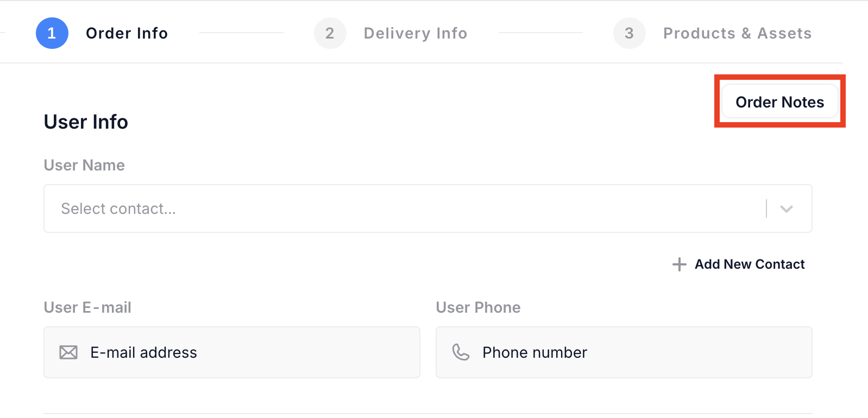Select the Order Info step label
This screenshot has width=868, height=418.
point(127,33)
